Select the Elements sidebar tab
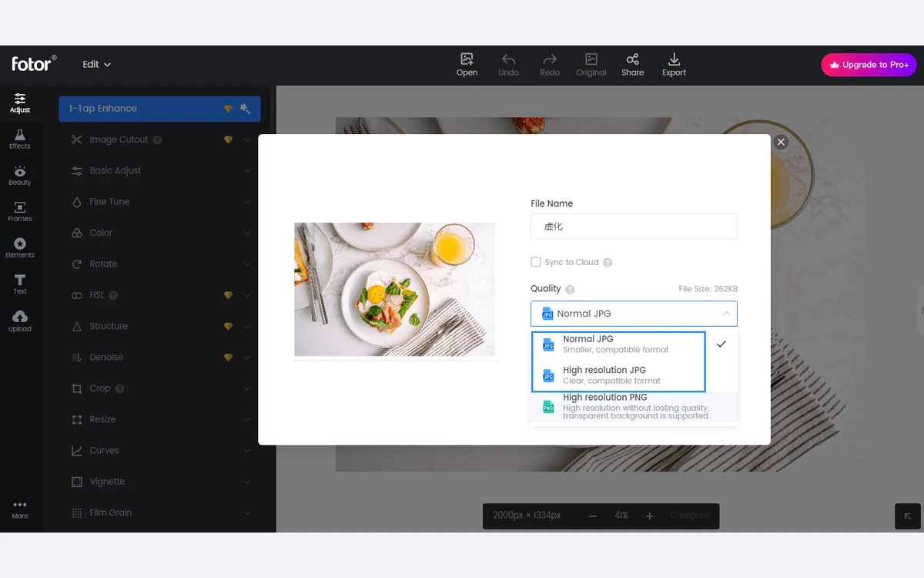The width and height of the screenshot is (924, 578). [x=20, y=248]
